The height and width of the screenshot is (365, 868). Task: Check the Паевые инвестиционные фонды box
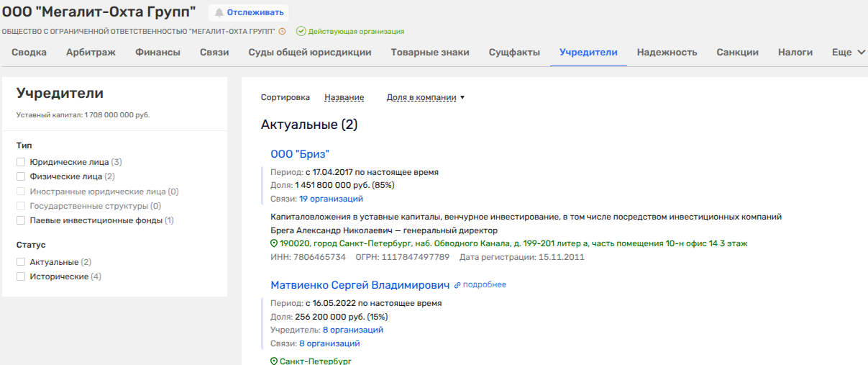tap(21, 220)
